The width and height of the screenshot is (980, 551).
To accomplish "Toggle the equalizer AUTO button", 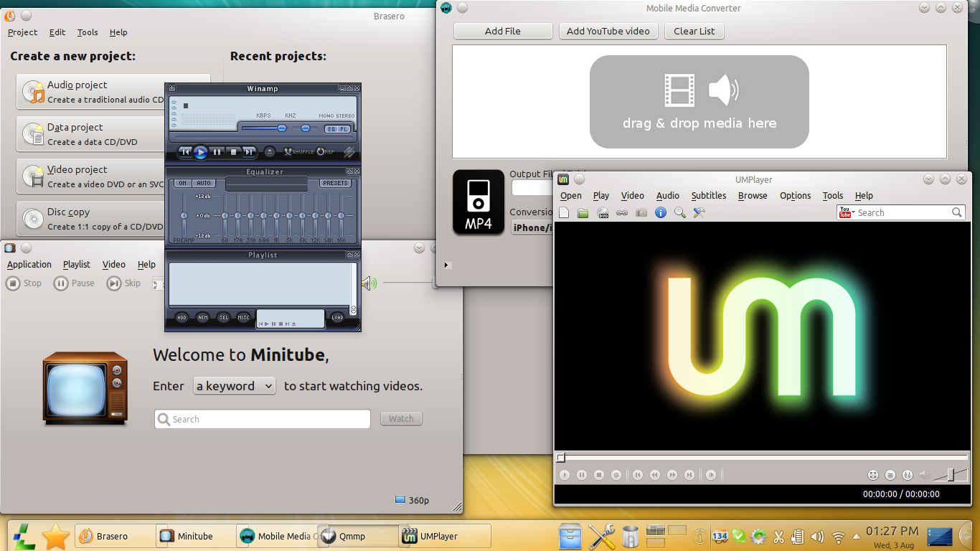I will pos(204,184).
